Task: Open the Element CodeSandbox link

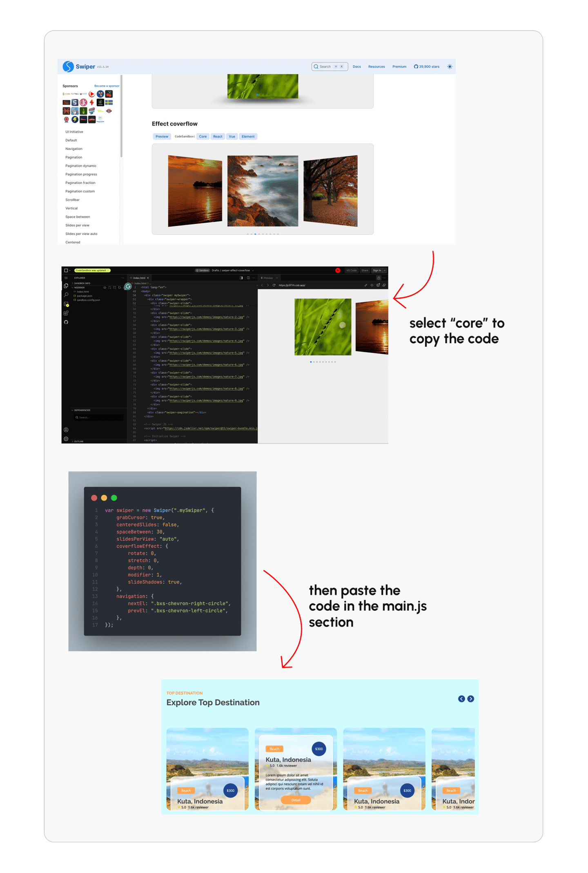Action: tap(248, 136)
